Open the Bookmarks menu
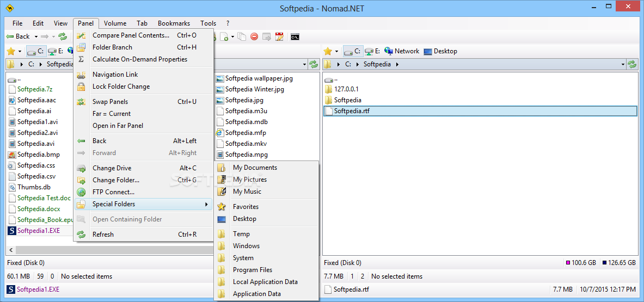 [x=174, y=23]
